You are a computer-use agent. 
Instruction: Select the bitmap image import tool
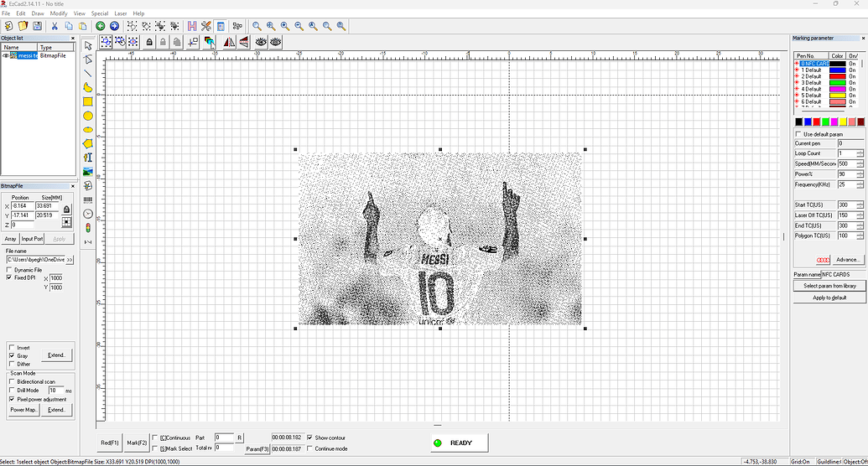coord(88,172)
